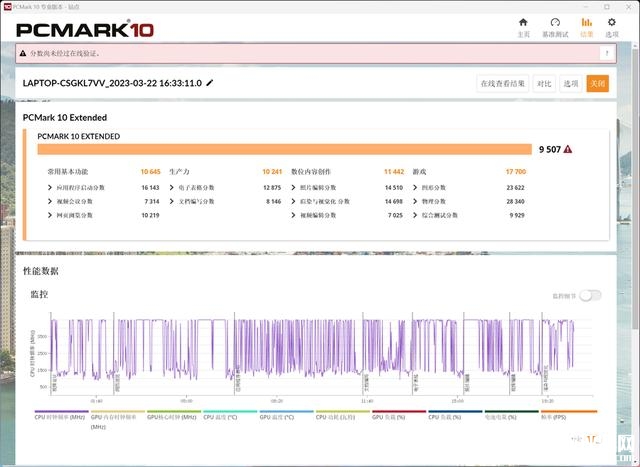Toggle the CPU clock frequency (MHz) legend
Screen dimensions: 640x467
pos(61,416)
